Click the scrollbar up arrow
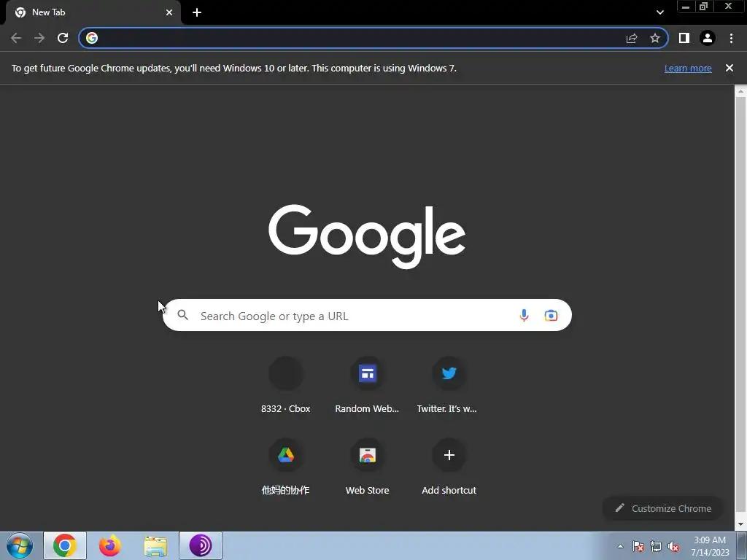 740,91
